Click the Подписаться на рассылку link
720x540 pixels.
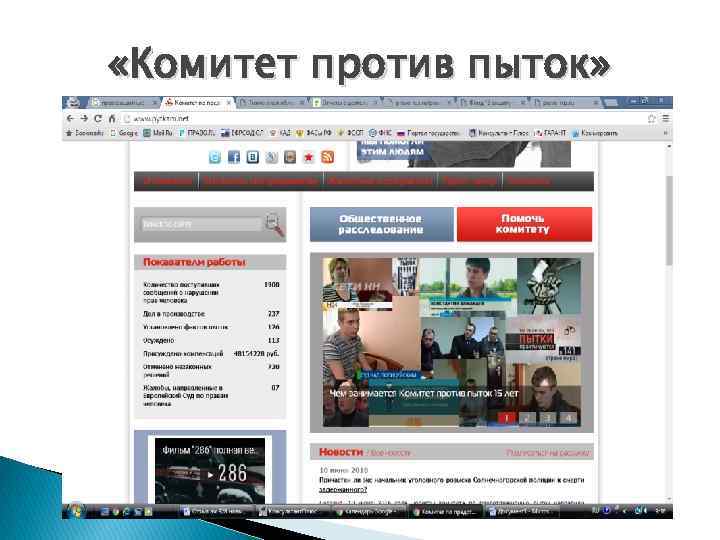click(547, 453)
